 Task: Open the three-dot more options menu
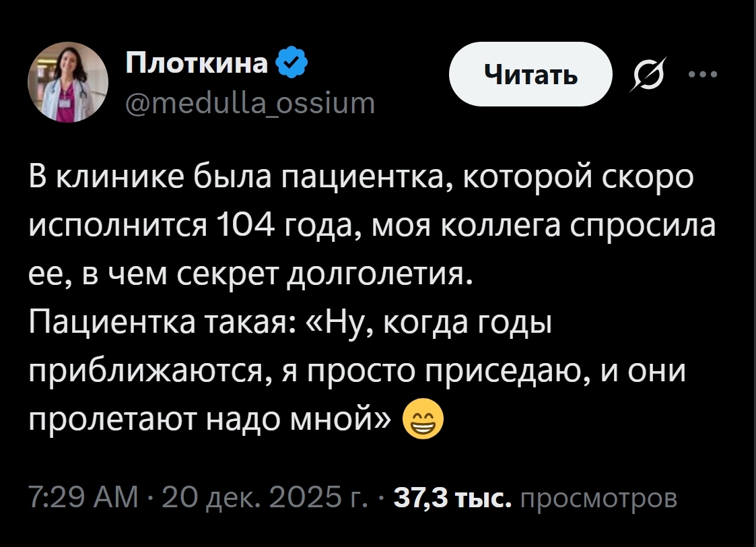pyautogui.click(x=702, y=74)
